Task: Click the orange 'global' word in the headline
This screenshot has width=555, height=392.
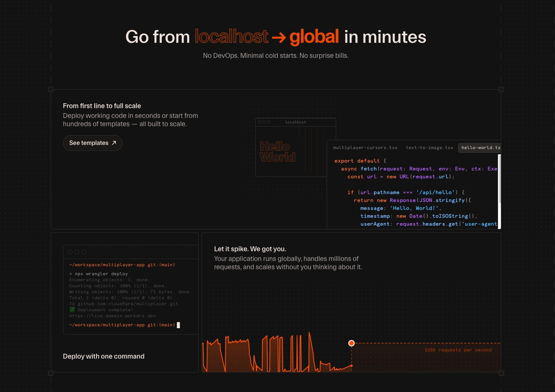Action: (314, 37)
